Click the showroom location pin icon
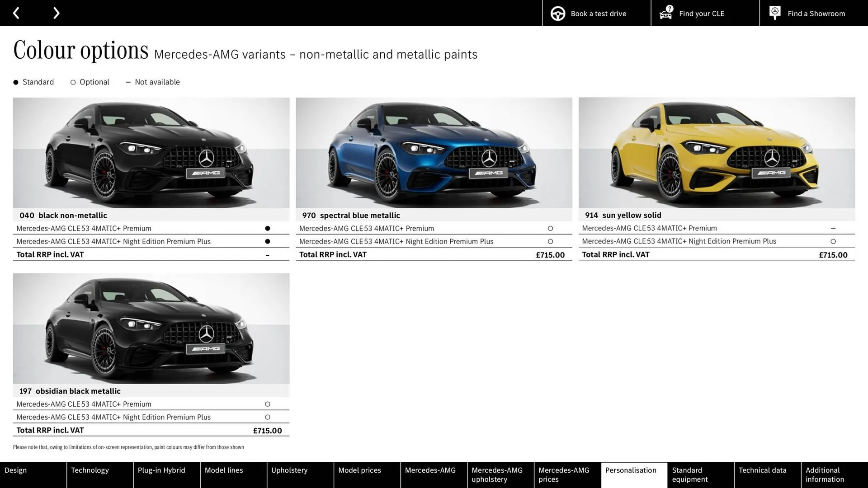 click(x=774, y=13)
